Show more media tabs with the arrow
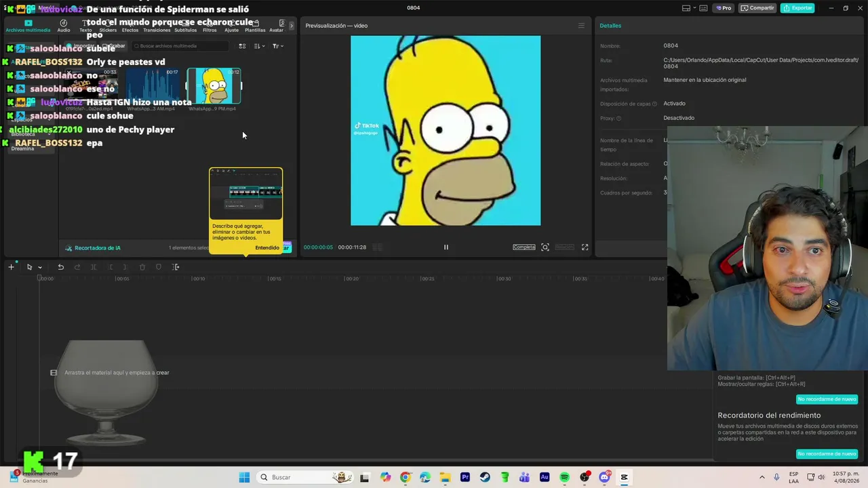The image size is (868, 488). [292, 26]
